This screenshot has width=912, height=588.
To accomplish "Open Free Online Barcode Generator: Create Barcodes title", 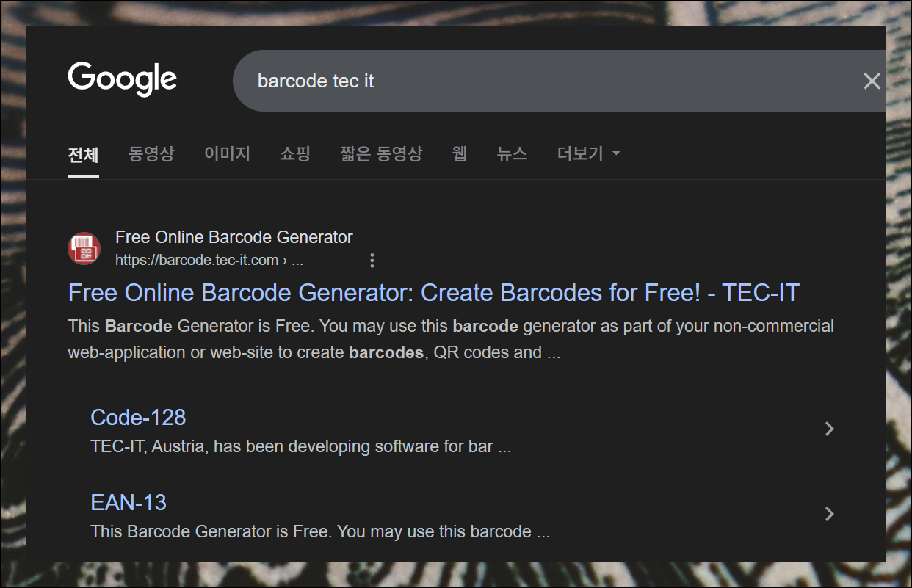I will point(433,293).
